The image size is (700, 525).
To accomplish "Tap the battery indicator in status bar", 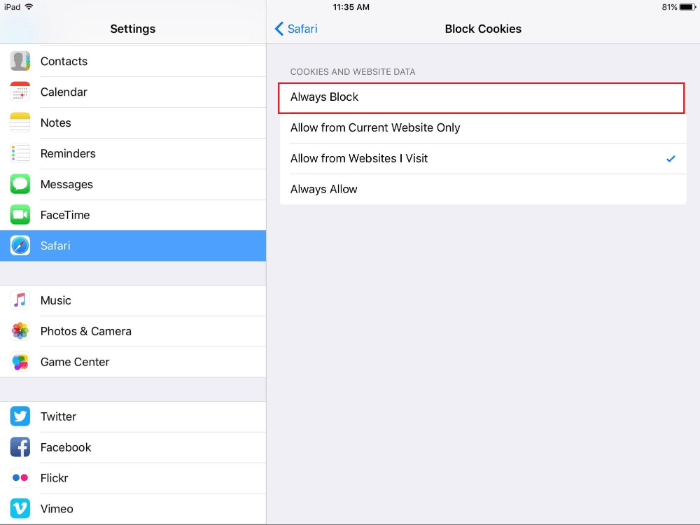I will [688, 7].
